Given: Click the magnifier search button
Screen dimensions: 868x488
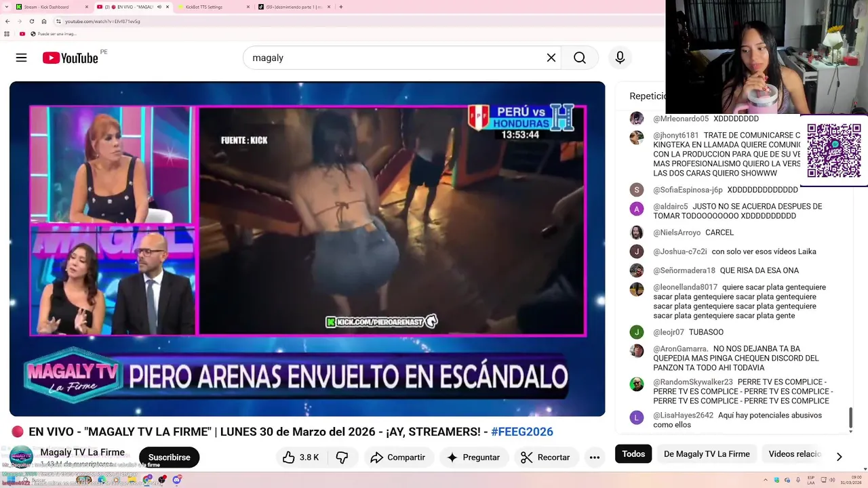Looking at the screenshot, I should point(580,58).
